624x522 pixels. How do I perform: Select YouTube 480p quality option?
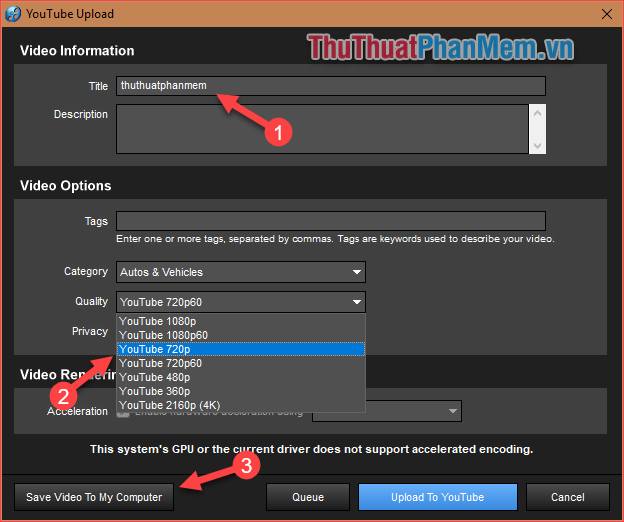click(241, 377)
